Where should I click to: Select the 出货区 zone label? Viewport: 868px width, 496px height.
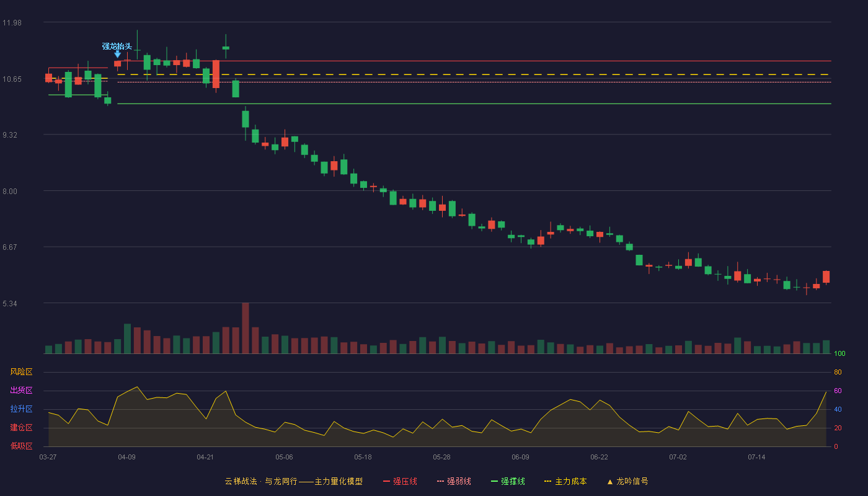(x=21, y=391)
